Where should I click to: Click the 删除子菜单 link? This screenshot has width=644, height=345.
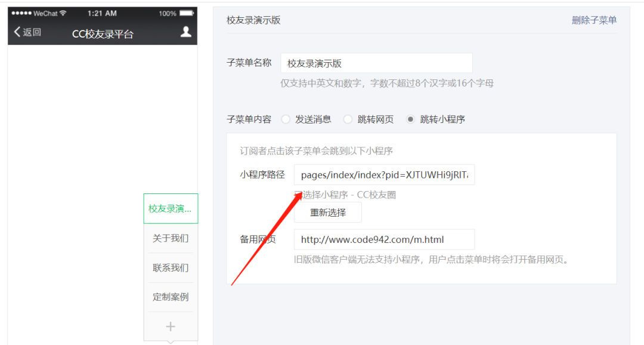tap(594, 20)
